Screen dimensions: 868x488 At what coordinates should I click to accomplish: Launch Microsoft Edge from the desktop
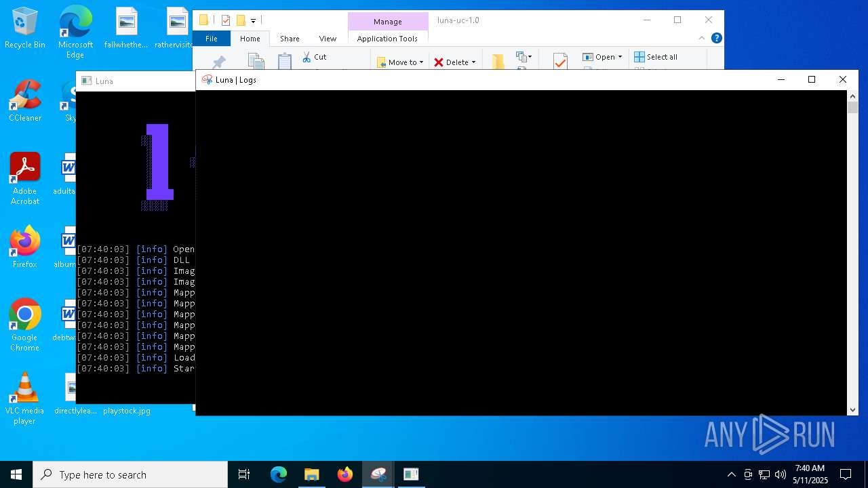click(75, 32)
